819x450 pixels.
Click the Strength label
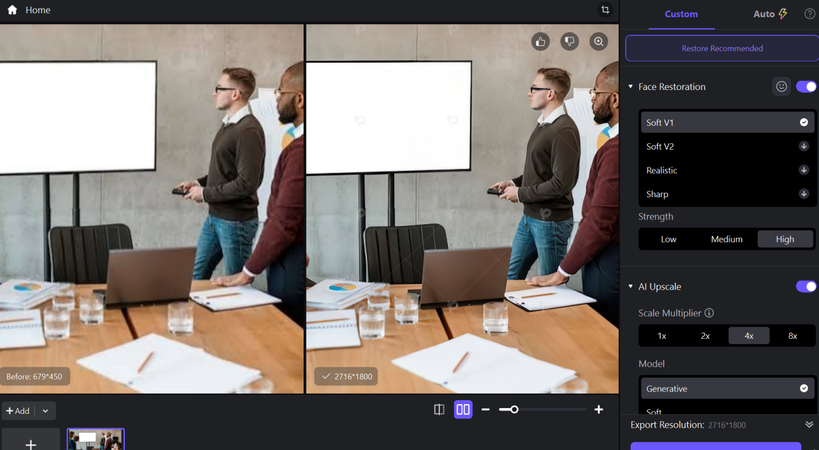coord(656,217)
